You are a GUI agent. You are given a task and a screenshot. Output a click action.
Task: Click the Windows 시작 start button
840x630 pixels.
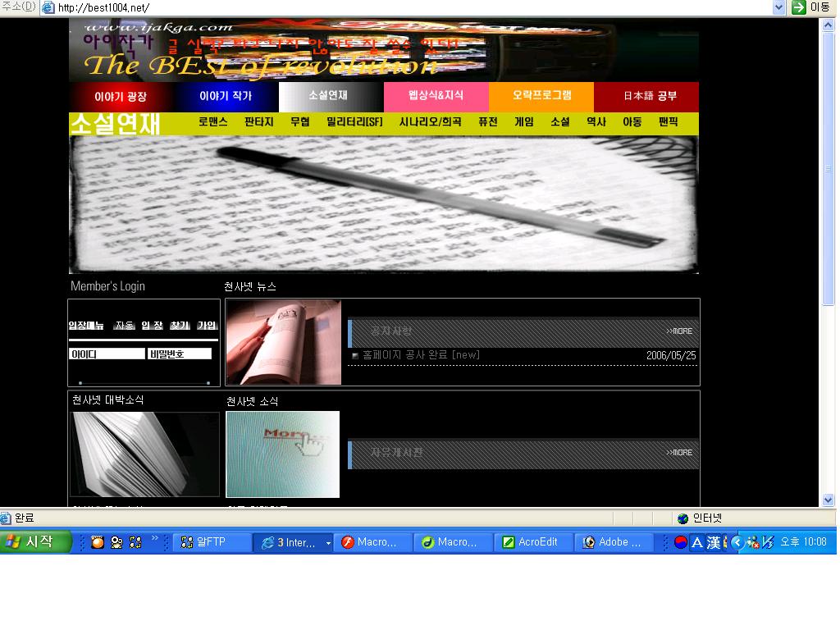[36, 542]
